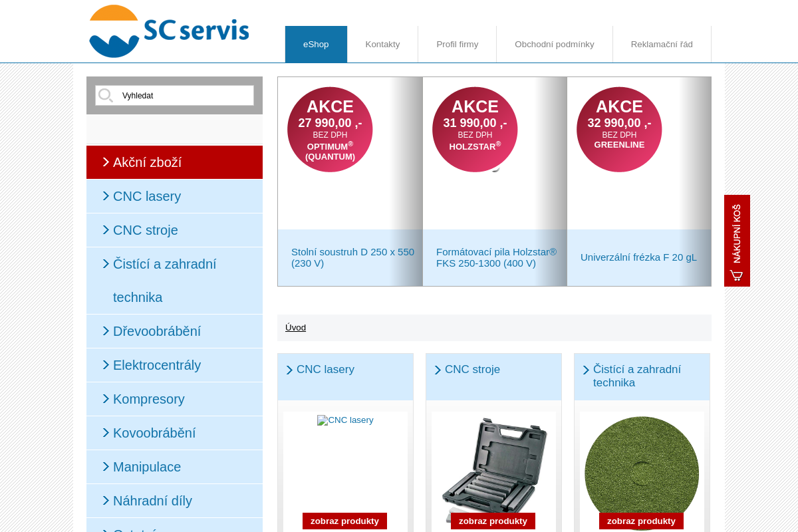
Task: Click Úvod breadcrumb link
Action: point(295,328)
